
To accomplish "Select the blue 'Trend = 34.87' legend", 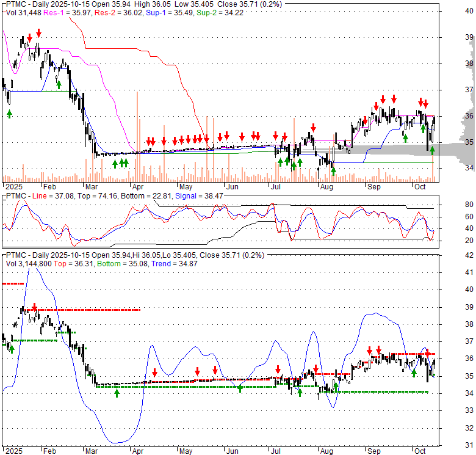I will 175,264.
